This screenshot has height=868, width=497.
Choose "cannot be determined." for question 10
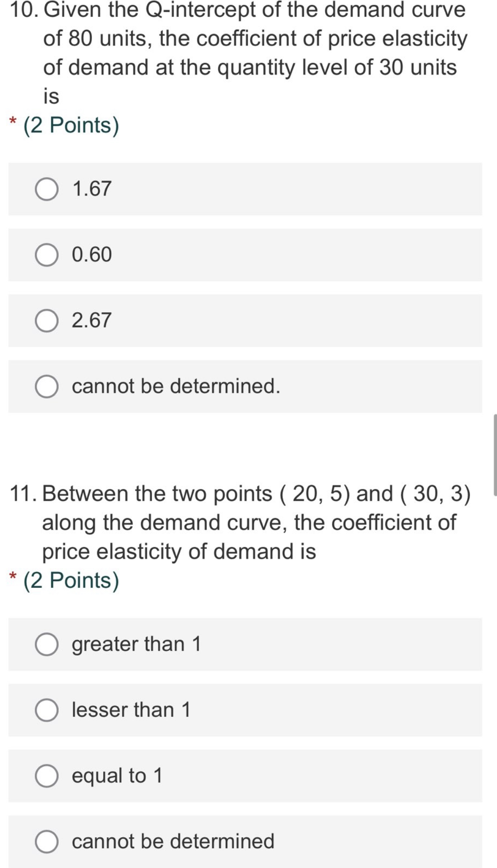click(47, 386)
